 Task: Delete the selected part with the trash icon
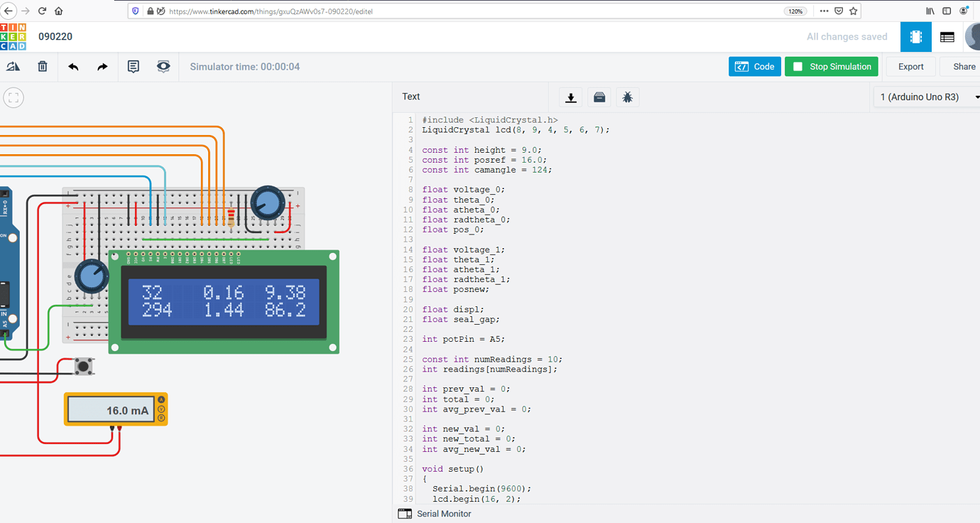(42, 65)
